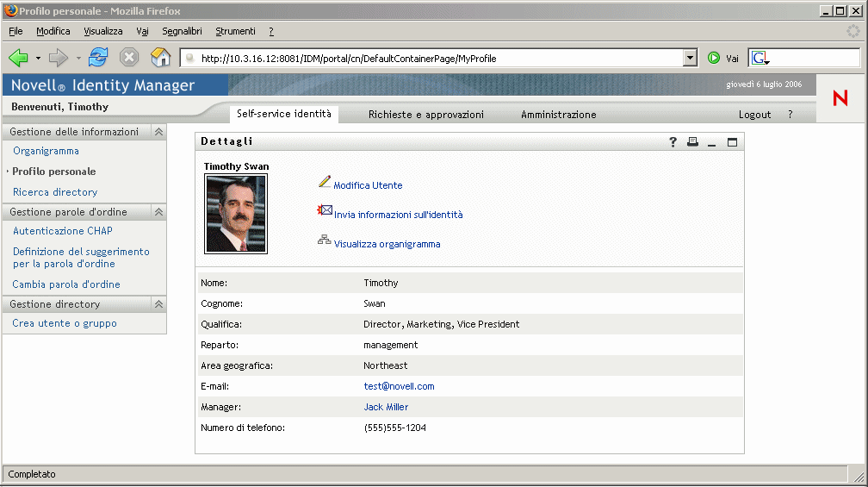Collapse the Gestione parole d'ordine section
The width and height of the screenshot is (868, 487).
(158, 212)
